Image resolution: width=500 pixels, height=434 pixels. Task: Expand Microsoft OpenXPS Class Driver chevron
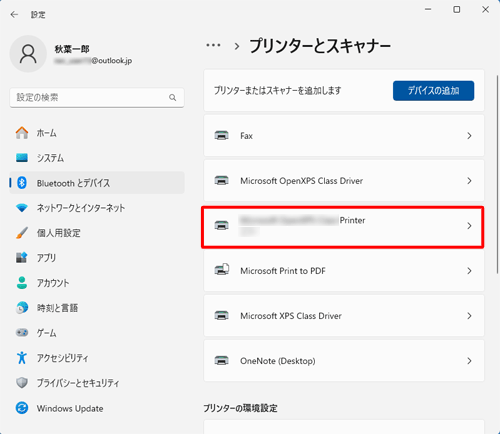(x=469, y=181)
